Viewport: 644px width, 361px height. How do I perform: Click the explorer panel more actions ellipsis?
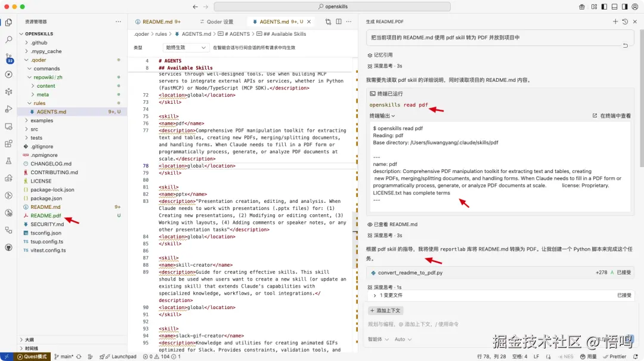(118, 21)
